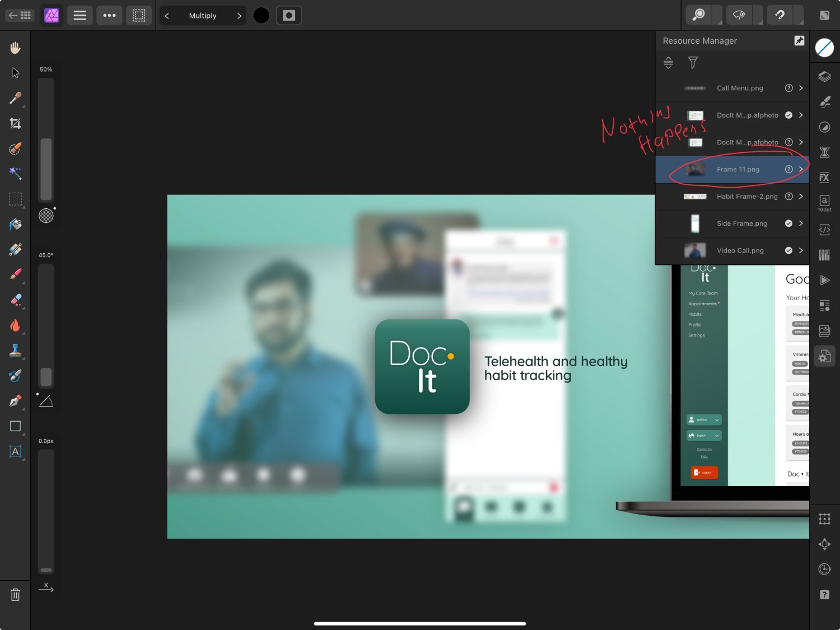This screenshot has width=840, height=630.
Task: Toggle the fullscreen layout button
Action: pos(824,15)
